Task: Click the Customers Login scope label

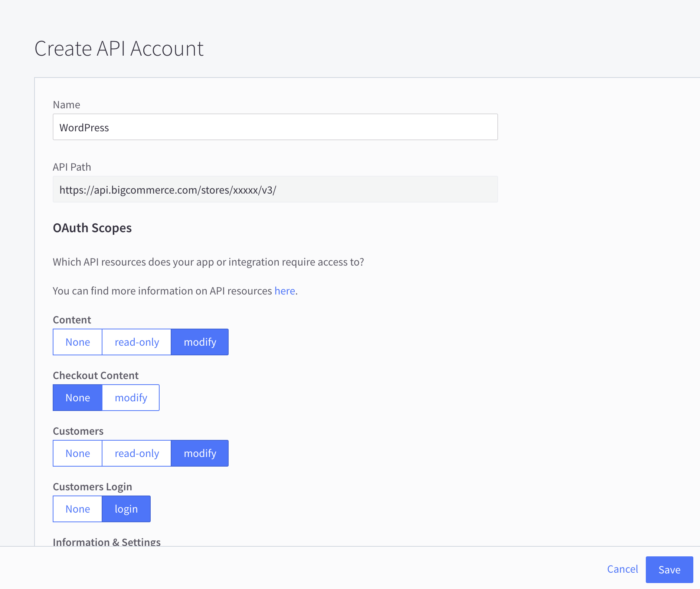Action: 92,486
